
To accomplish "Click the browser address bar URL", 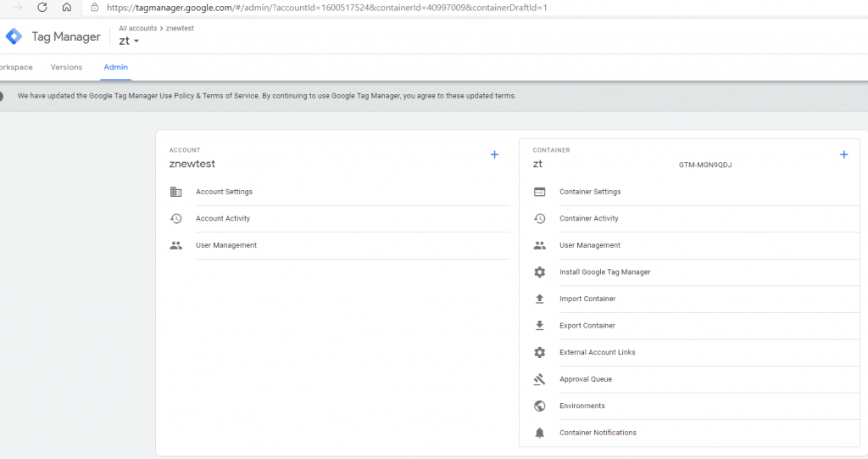I will click(326, 8).
